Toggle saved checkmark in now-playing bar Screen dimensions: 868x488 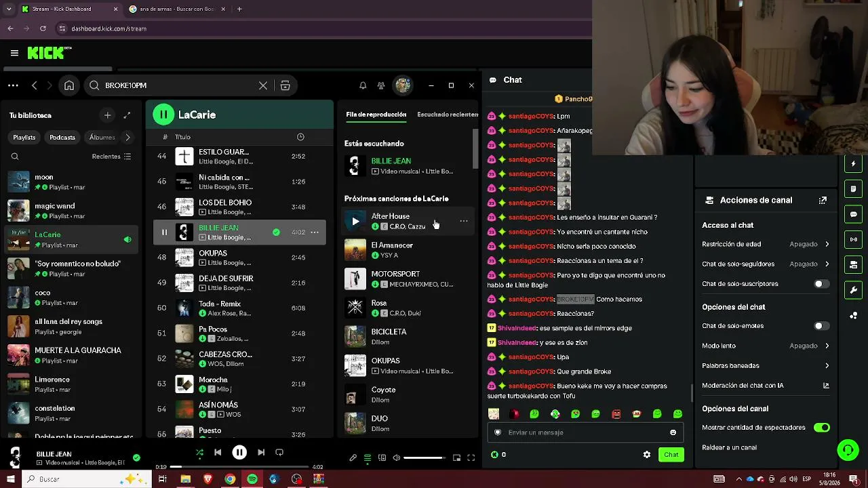[136, 457]
